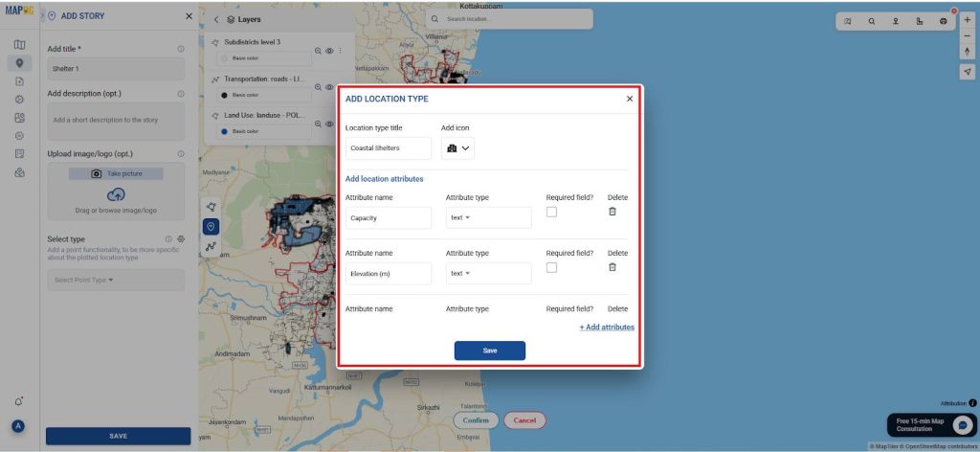The height and width of the screenshot is (452, 980).
Task: Collapse the Layers panel with back chevron
Action: coord(216,20)
